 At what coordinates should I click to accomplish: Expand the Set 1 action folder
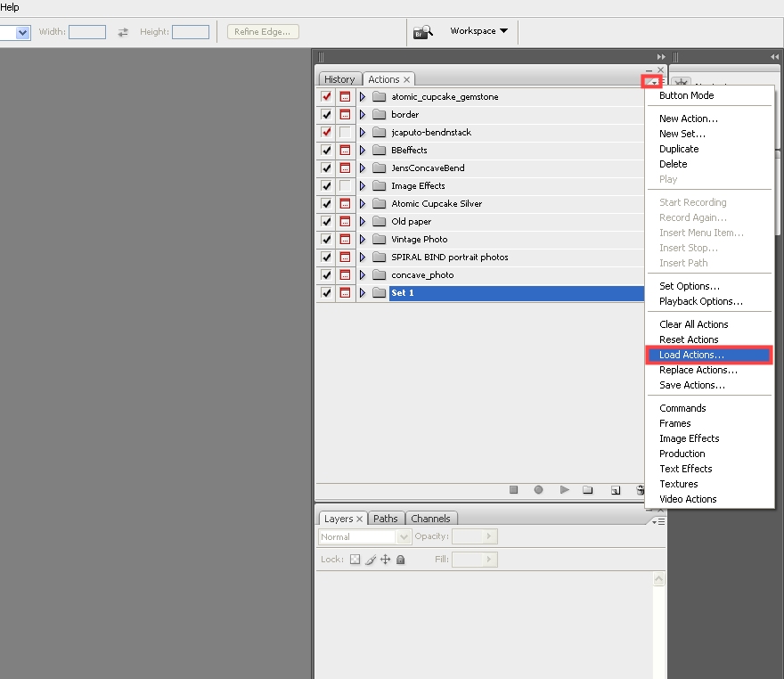tap(363, 293)
